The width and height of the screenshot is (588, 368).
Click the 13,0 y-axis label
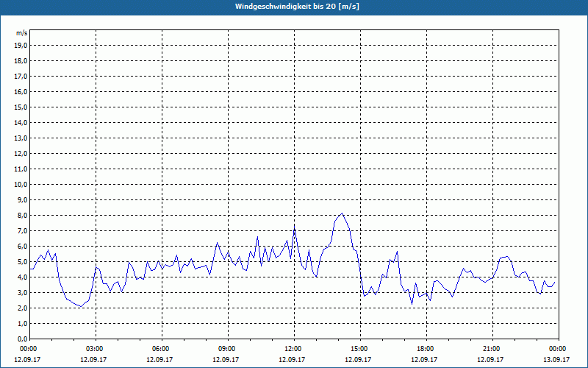(x=21, y=138)
